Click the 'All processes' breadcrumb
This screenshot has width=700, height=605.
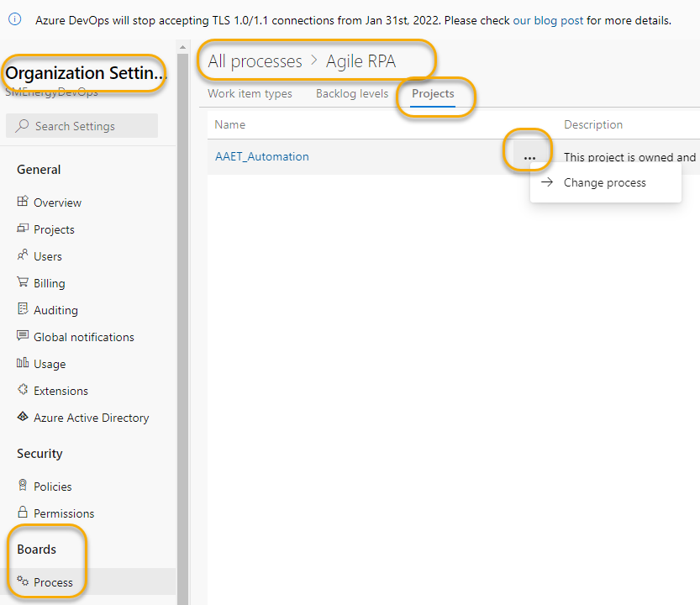click(x=255, y=61)
